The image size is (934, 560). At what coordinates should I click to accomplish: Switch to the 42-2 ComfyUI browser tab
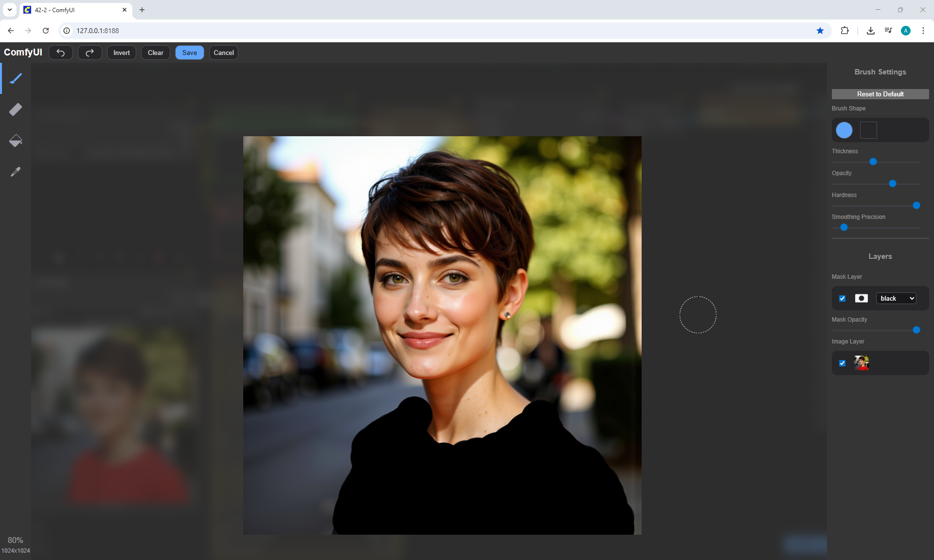tap(73, 10)
